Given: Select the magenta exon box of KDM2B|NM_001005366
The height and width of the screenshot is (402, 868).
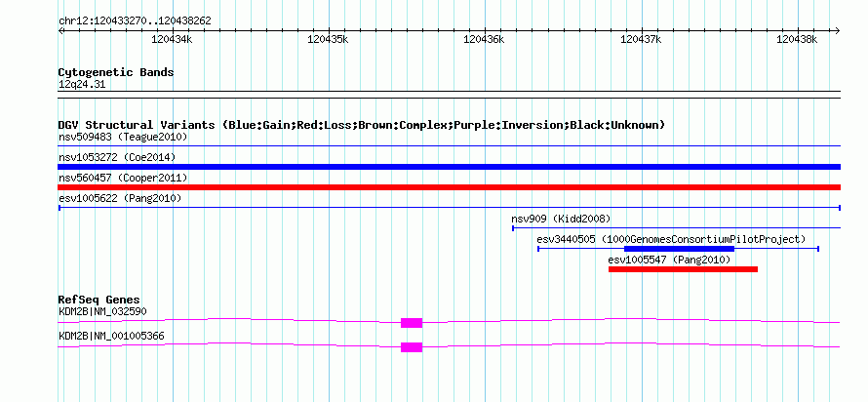Looking at the screenshot, I should pyautogui.click(x=412, y=347).
